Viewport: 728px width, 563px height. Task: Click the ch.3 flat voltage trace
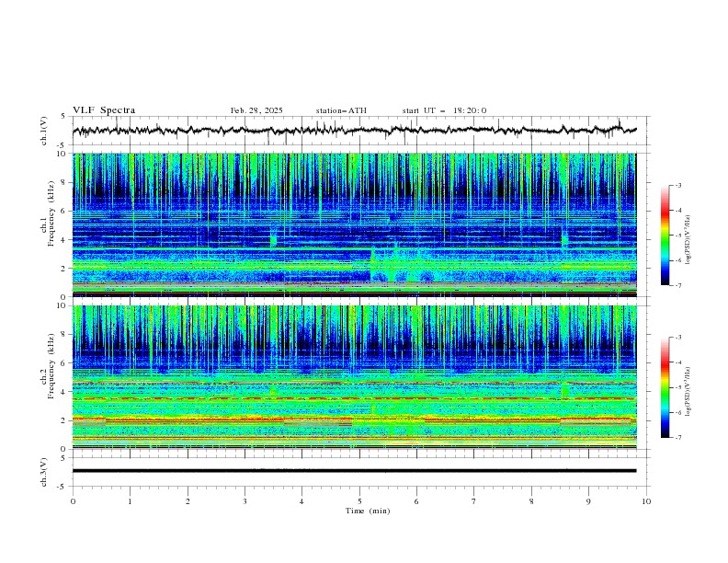[x=354, y=471]
